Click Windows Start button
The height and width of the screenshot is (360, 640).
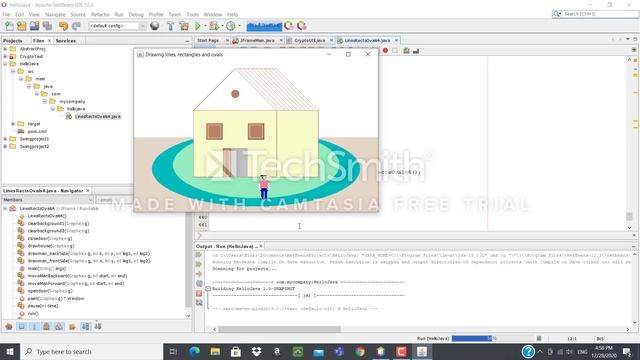(x=10, y=351)
